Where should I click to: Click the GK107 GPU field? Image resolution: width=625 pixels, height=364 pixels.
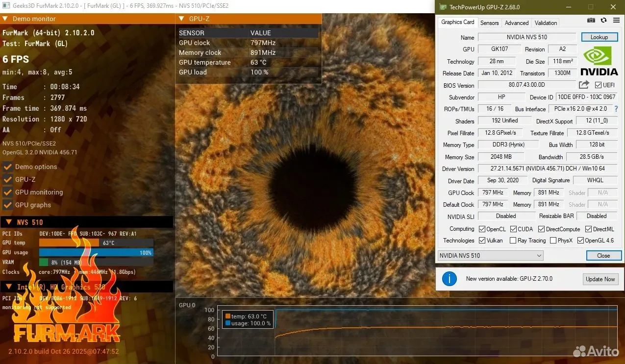point(500,49)
